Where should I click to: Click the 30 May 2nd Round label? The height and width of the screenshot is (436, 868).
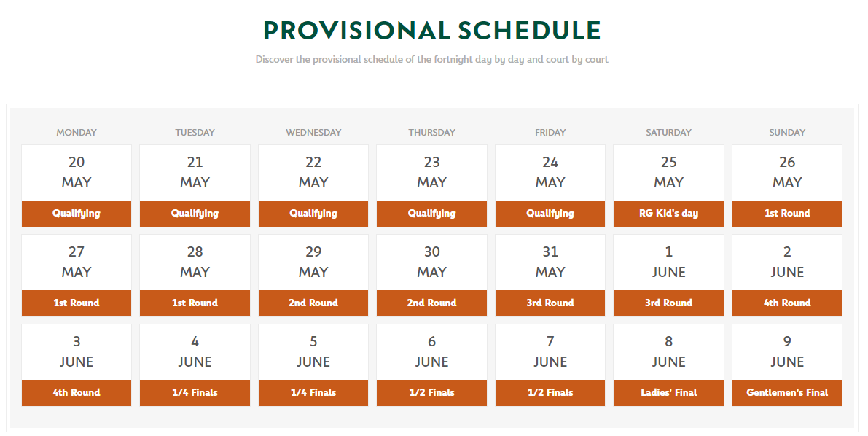[x=431, y=303]
